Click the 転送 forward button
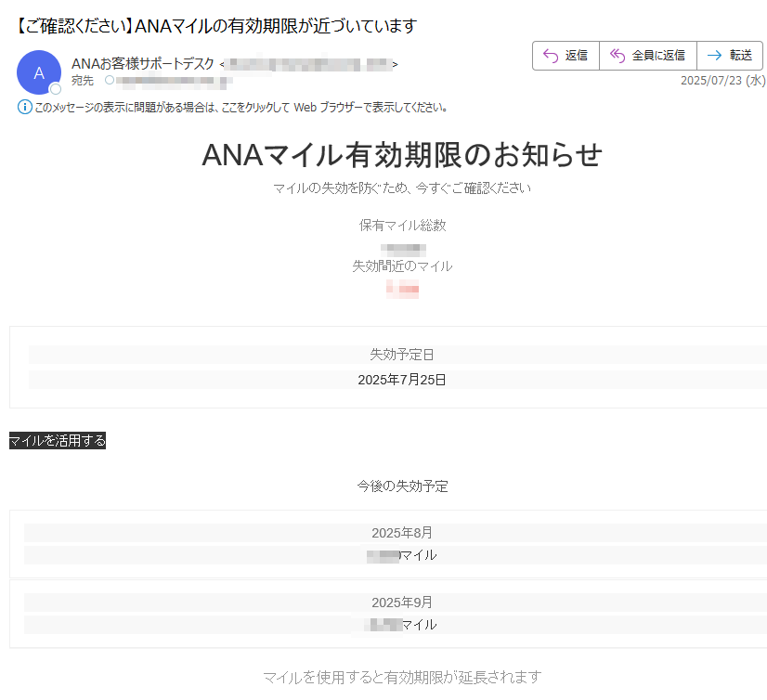Image resolution: width=767 pixels, height=700 pixels. (729, 56)
